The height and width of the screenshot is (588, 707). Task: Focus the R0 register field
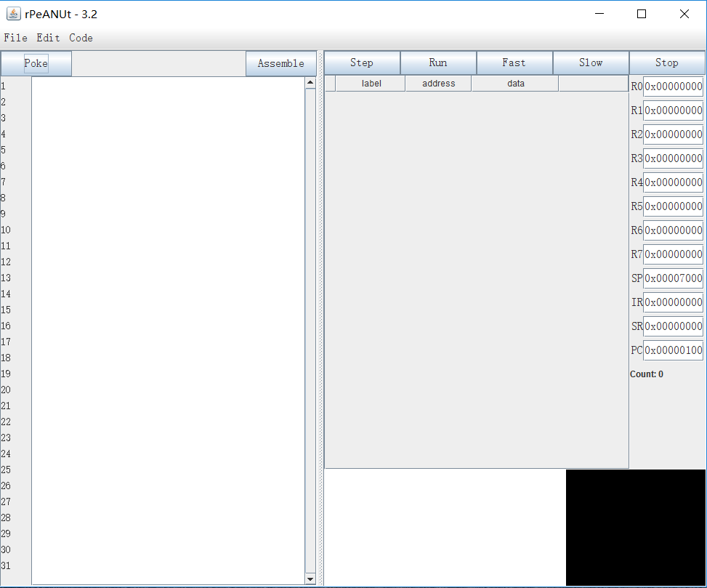click(x=673, y=86)
